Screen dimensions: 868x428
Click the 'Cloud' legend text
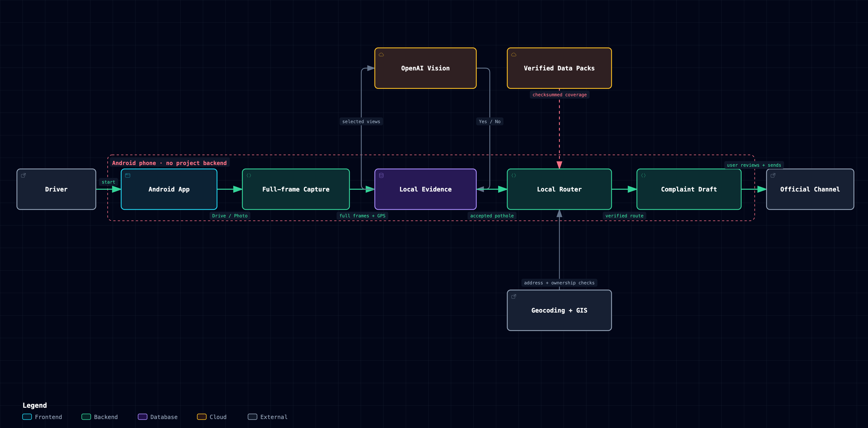pyautogui.click(x=218, y=417)
